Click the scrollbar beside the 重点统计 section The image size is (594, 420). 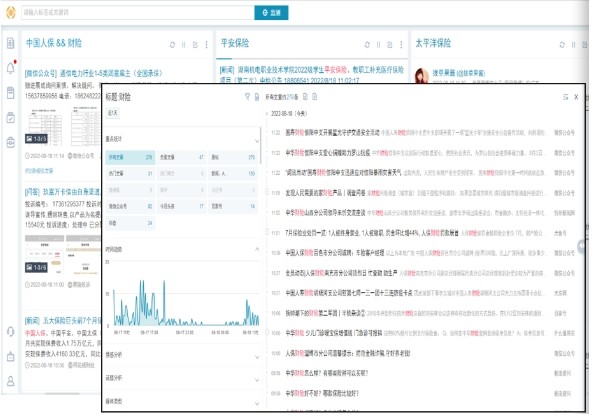(x=261, y=146)
